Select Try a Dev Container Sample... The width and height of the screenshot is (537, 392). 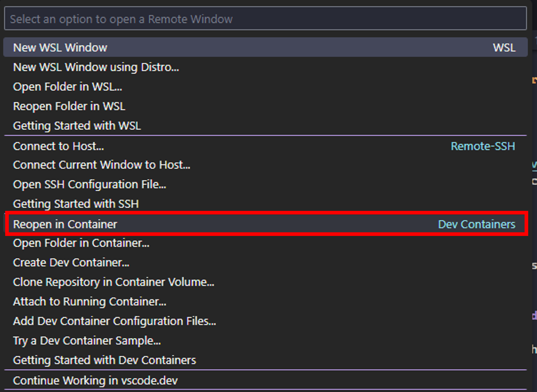265,341
